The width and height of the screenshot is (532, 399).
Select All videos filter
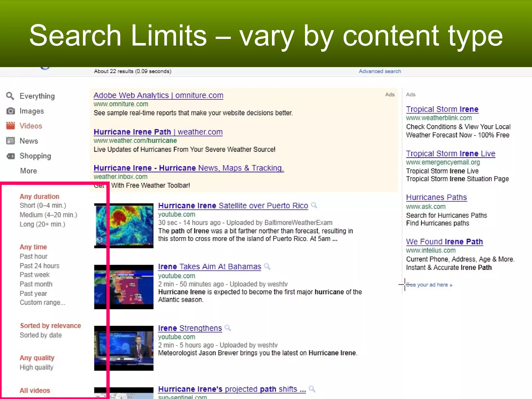pyautogui.click(x=35, y=390)
